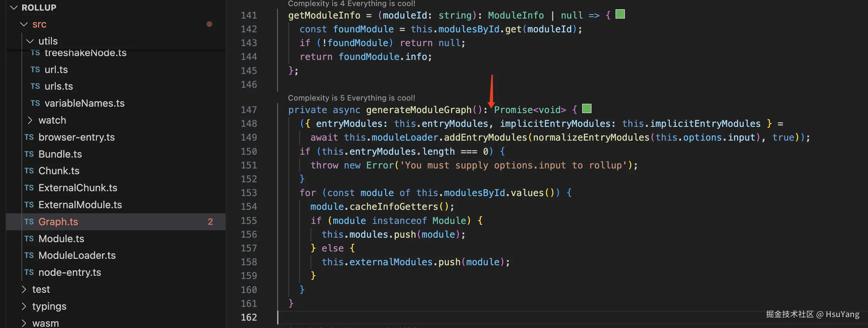Click TS icon next to ExternalChunk.ts
Viewport: 868px width, 328px height.
(x=29, y=188)
